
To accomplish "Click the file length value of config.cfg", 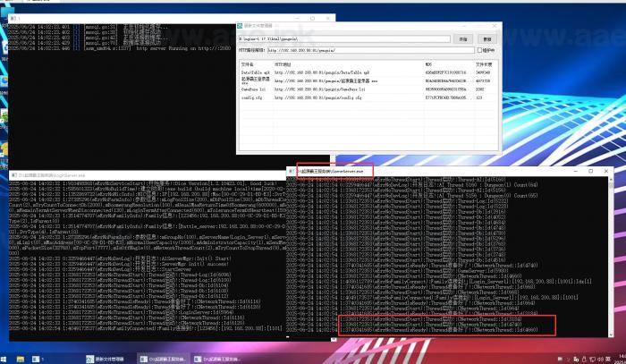I will coord(478,97).
